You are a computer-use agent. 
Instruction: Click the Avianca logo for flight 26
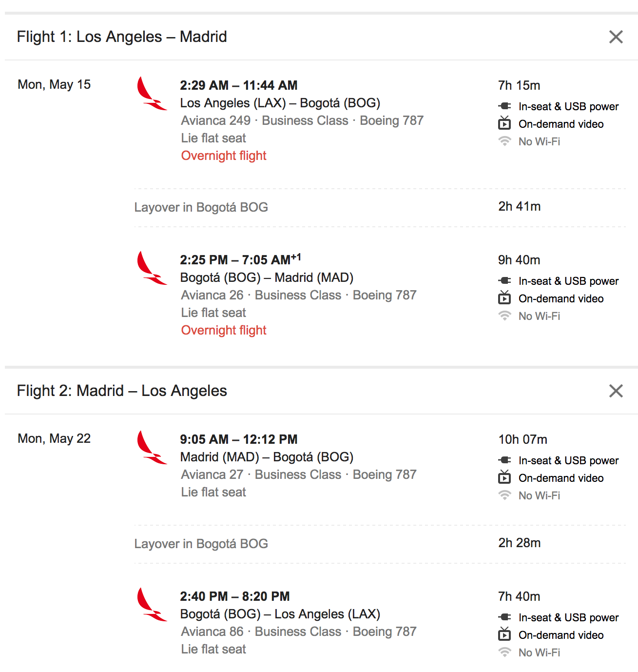pos(151,268)
